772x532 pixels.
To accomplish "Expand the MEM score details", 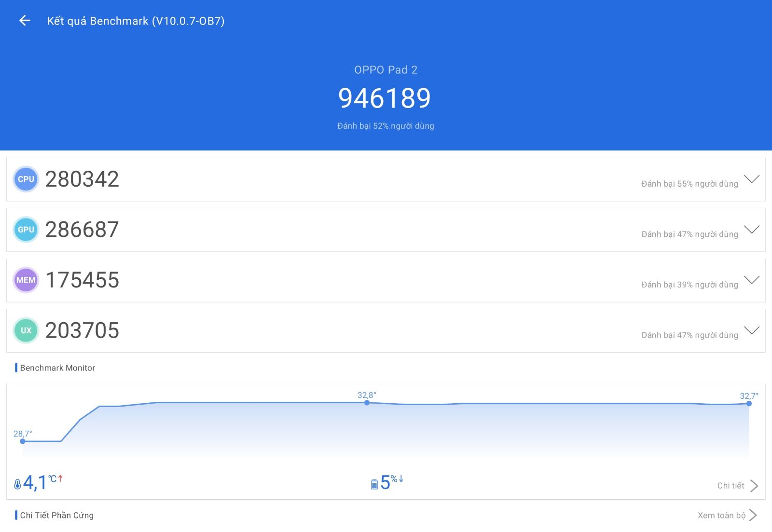I will coord(752,280).
